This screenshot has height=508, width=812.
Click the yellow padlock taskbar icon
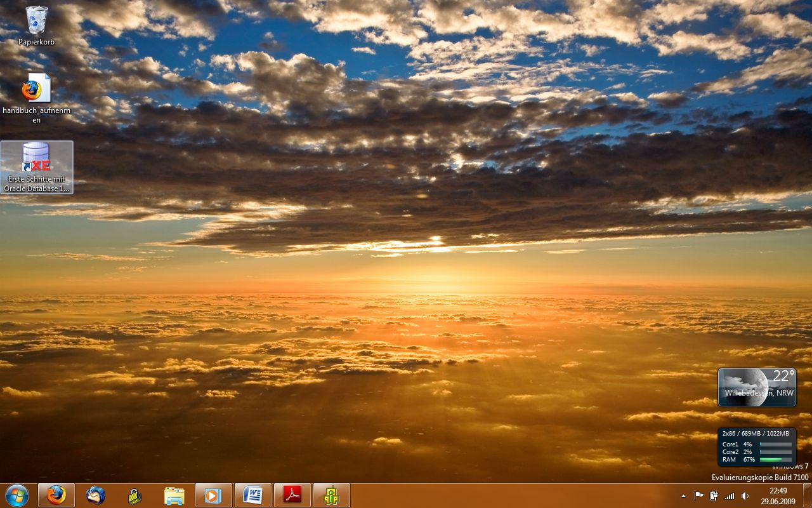point(134,495)
